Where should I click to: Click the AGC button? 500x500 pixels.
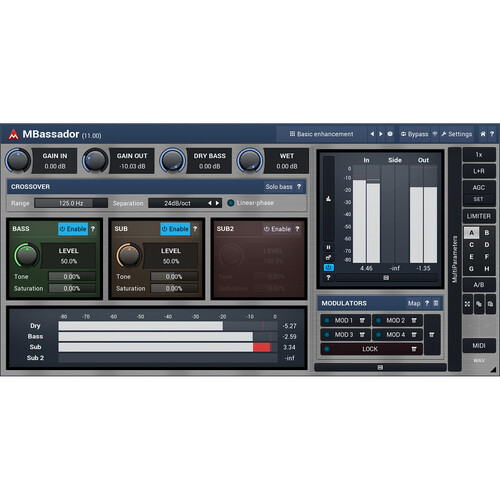coord(479,187)
